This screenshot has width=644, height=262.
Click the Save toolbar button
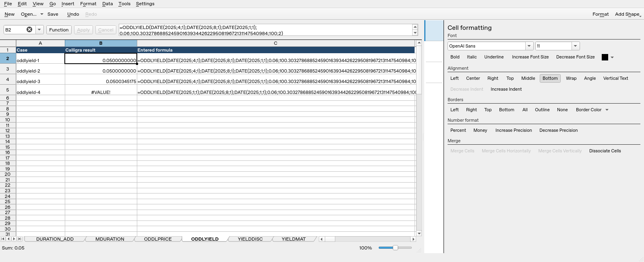pos(53,14)
